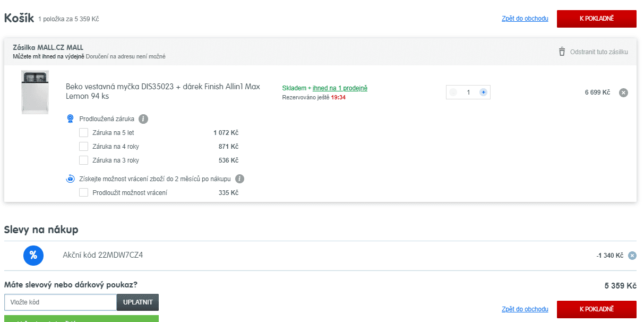The image size is (644, 322).
Task: Click the reservation timer 19:34
Action: (x=338, y=98)
